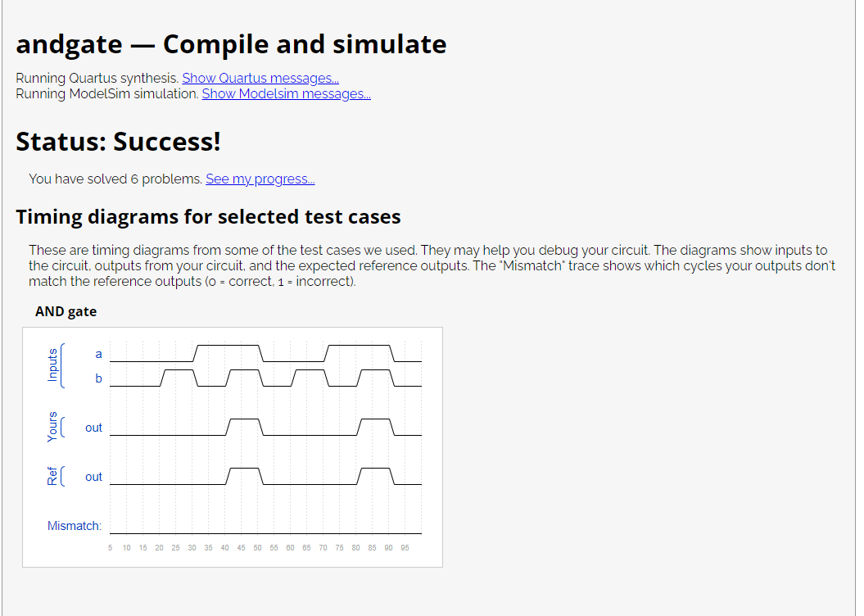Click the 'andgate — Compile and simulate' heading
The image size is (864, 616).
231,44
